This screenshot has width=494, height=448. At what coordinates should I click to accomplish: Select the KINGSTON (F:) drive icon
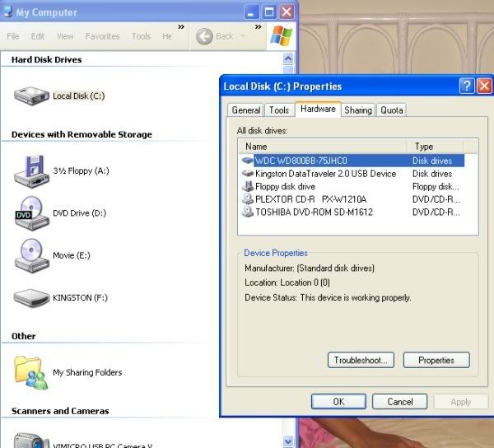(31, 298)
